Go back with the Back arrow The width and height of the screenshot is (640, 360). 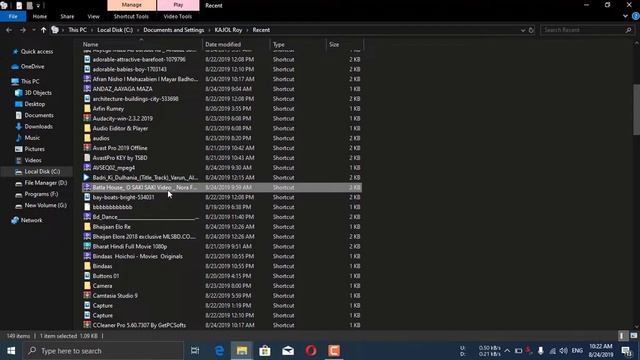point(9,30)
